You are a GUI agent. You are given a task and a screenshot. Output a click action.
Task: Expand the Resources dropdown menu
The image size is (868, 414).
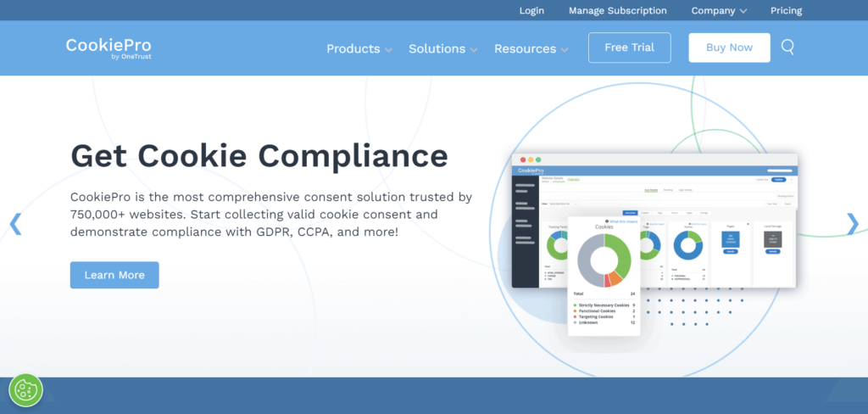tap(531, 48)
